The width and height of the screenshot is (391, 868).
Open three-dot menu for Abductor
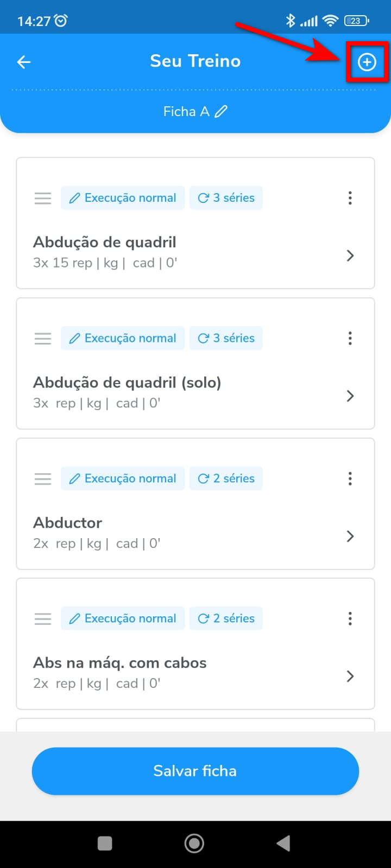(x=350, y=478)
